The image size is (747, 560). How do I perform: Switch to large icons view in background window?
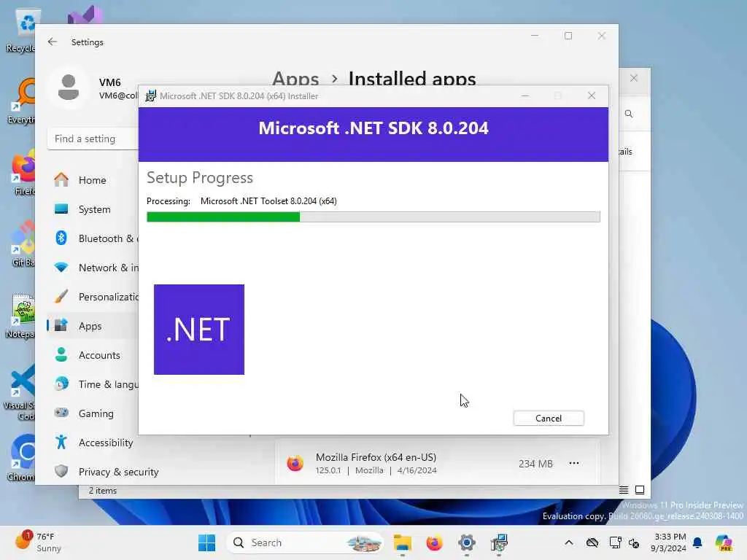pos(640,490)
